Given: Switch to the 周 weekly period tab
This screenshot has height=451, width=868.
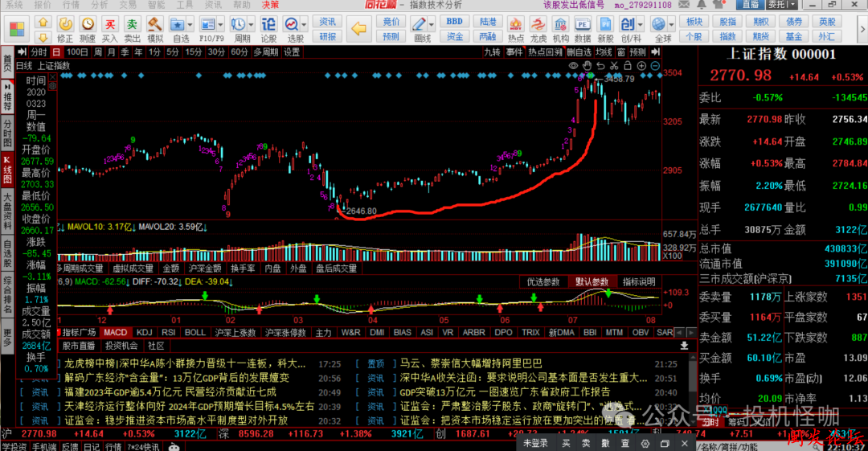Looking at the screenshot, I should (98, 52).
